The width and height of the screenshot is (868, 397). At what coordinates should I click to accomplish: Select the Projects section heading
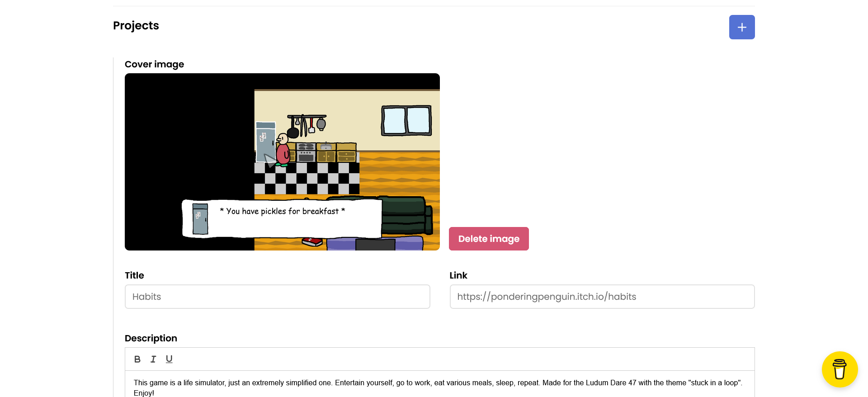(x=136, y=26)
